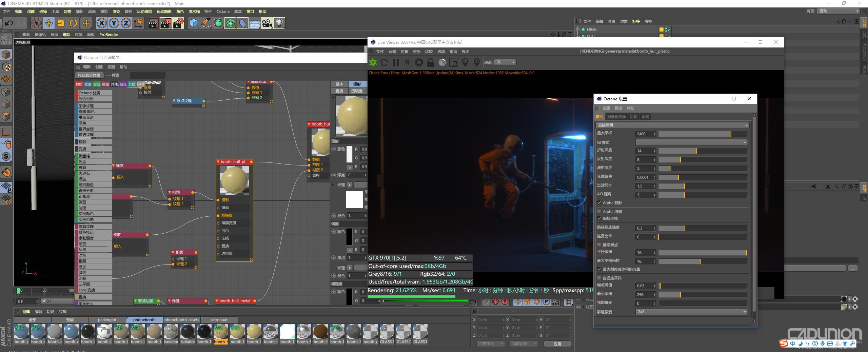Screen dimensions: 868x352
Task: Open Edit Render Settings clapperboard gear
Action: point(178,23)
